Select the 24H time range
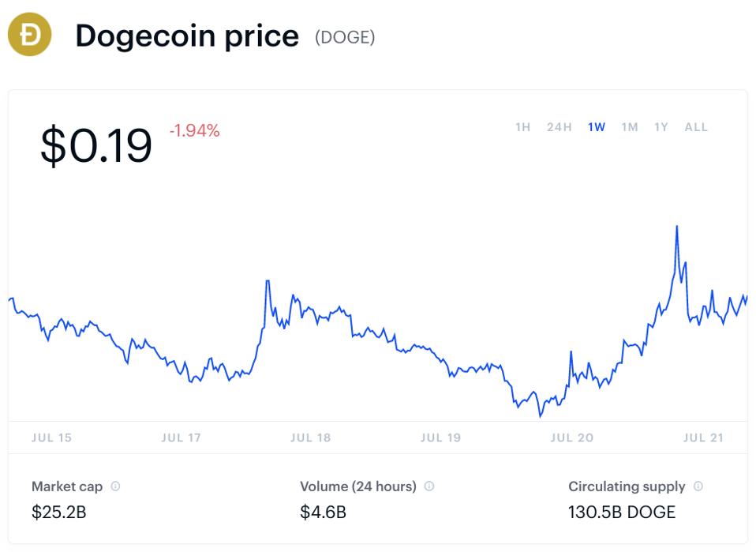Image resolution: width=756 pixels, height=552 pixels. [x=560, y=127]
